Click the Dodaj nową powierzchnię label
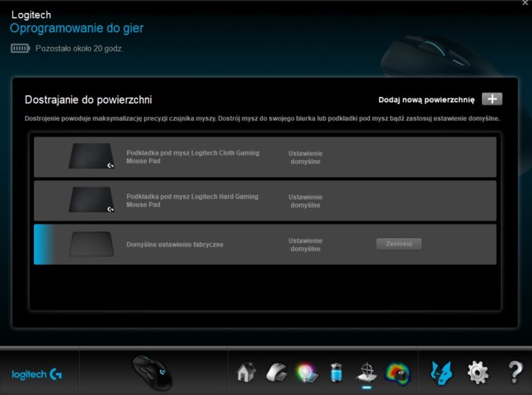This screenshot has width=532, height=395. 426,99
